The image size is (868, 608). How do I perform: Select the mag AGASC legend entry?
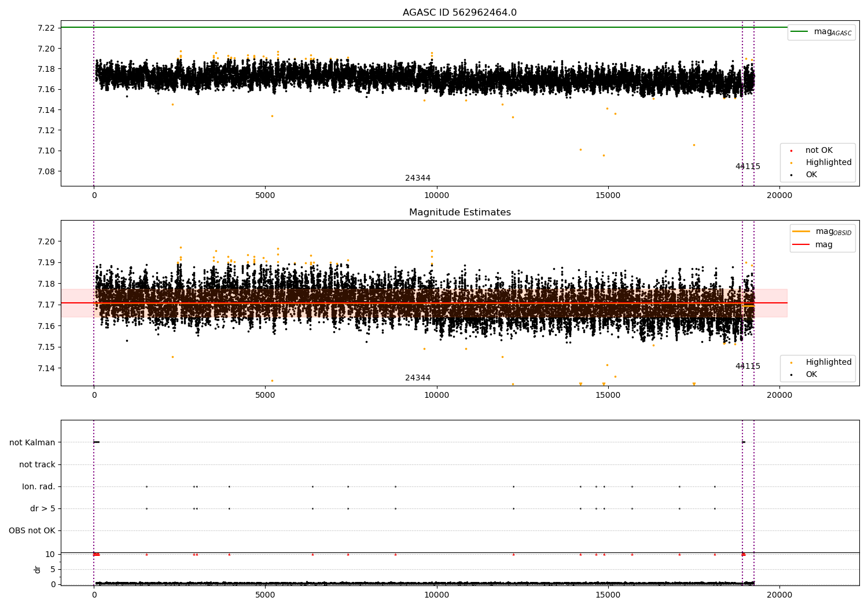coord(833,32)
